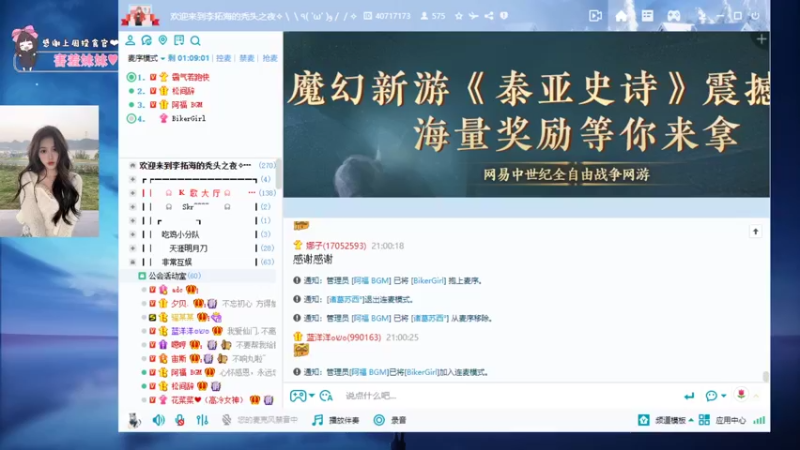This screenshot has width=800, height=450.
Task: Open dropdown arrow next to game activity icon
Action: (x=312, y=395)
